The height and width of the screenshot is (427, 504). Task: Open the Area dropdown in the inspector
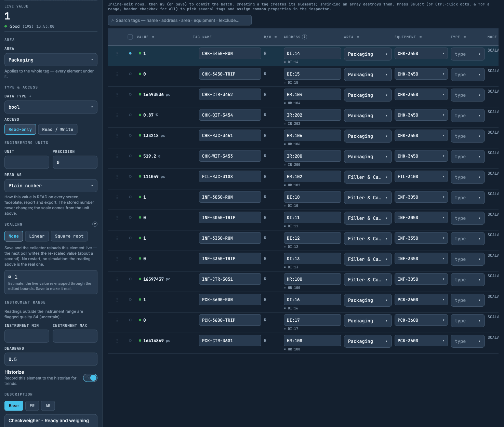(x=51, y=60)
